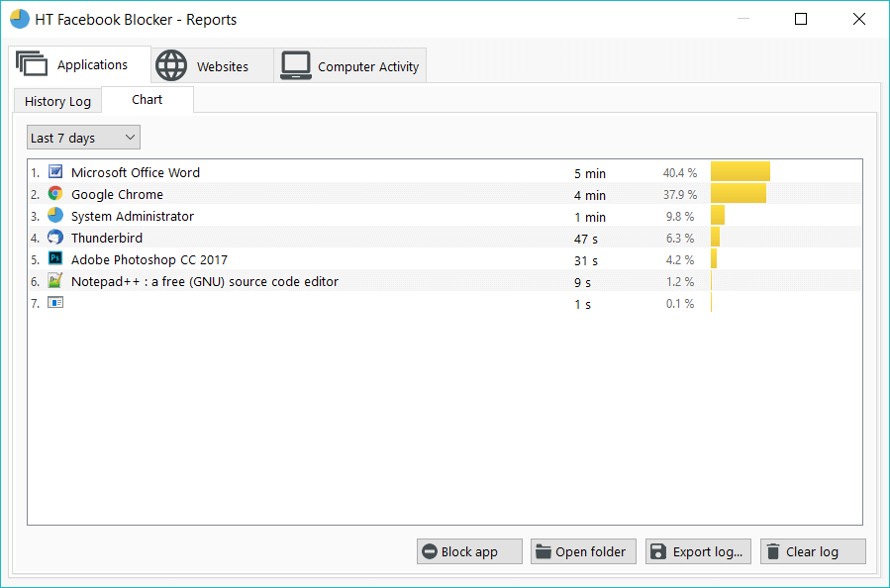The width and height of the screenshot is (890, 588).
Task: Open the Last 7 days period dropdown
Action: click(x=83, y=138)
